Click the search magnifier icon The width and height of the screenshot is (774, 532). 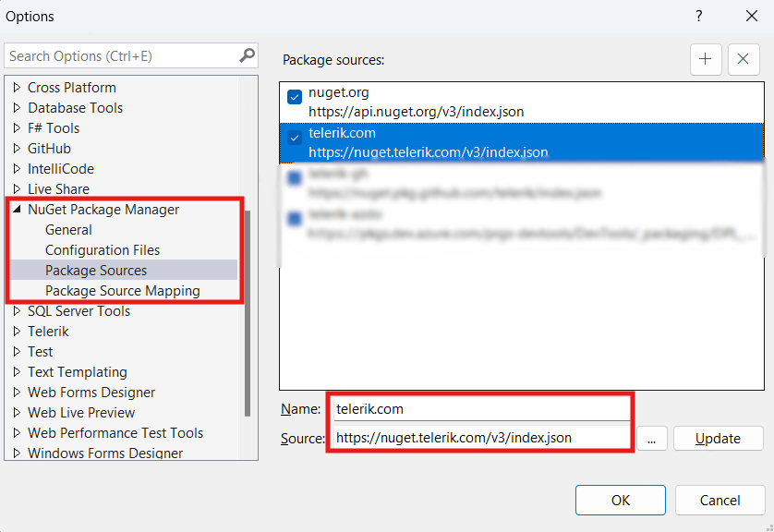point(247,55)
